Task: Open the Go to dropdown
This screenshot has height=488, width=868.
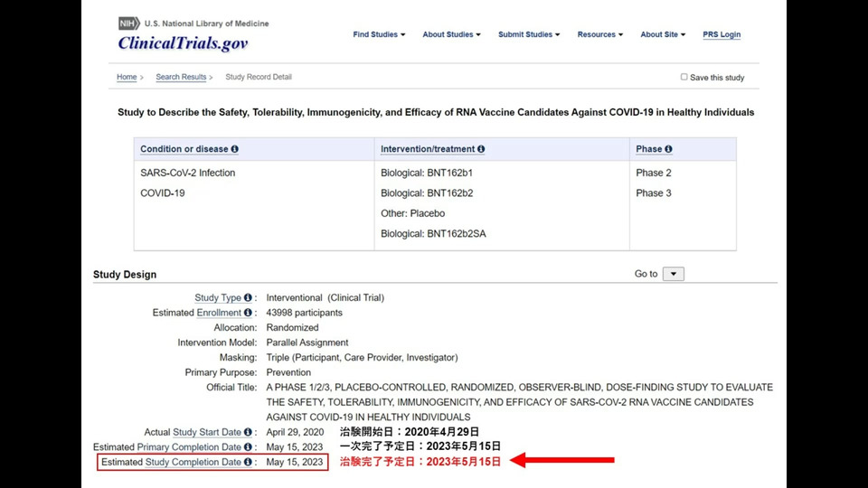Action: point(674,274)
